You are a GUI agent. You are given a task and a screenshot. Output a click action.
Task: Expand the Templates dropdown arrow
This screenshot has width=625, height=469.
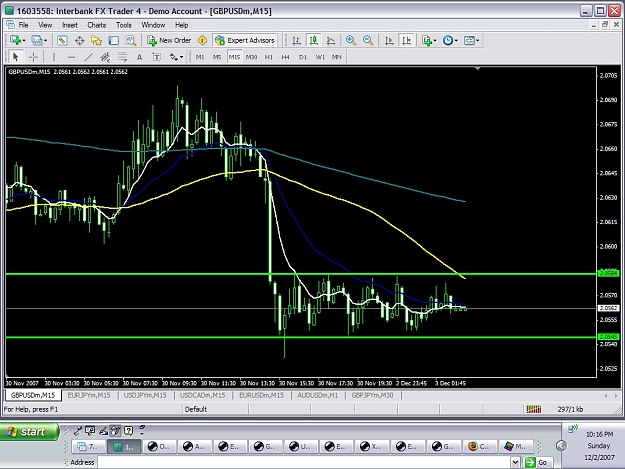478,41
